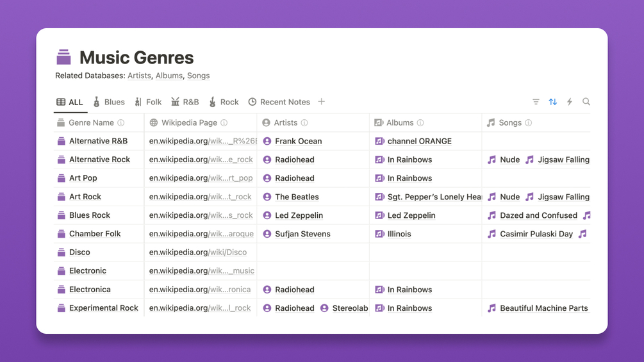644x362 pixels.
Task: Add a new view with plus button
Action: click(322, 102)
